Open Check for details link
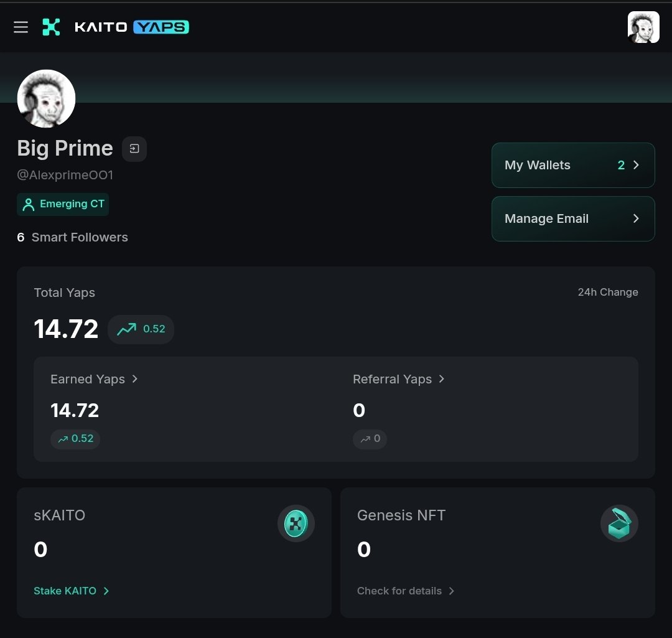The height and width of the screenshot is (638, 672). click(406, 591)
